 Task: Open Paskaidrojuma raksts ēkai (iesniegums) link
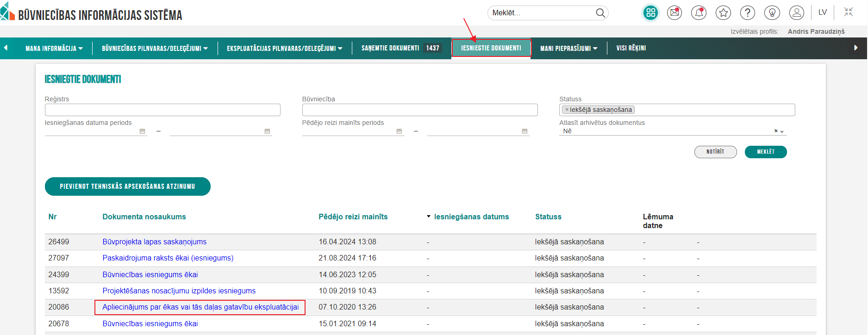tap(168, 258)
